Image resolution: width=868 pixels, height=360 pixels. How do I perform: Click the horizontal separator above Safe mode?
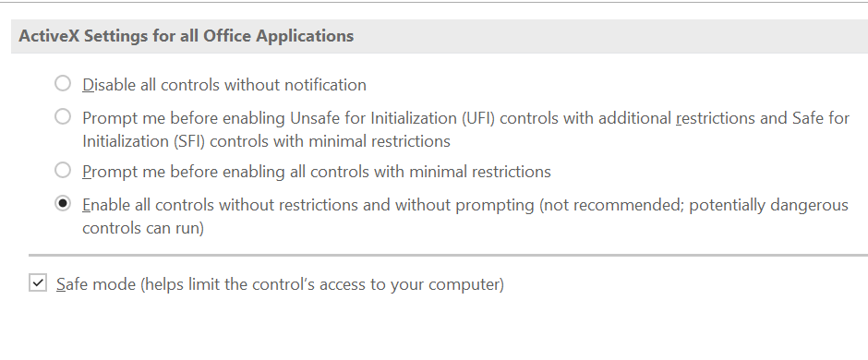(x=449, y=256)
